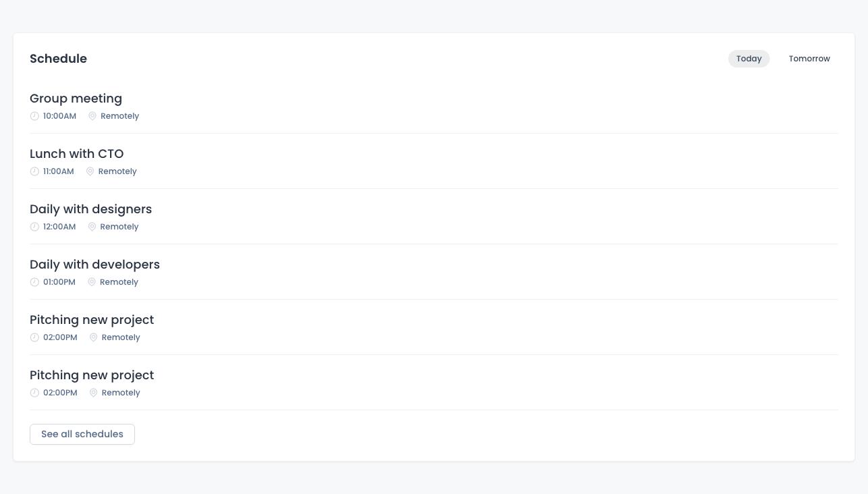Screen dimensions: 868x494
Task: Click the location pin on the last Pitching new project
Action: click(x=94, y=392)
